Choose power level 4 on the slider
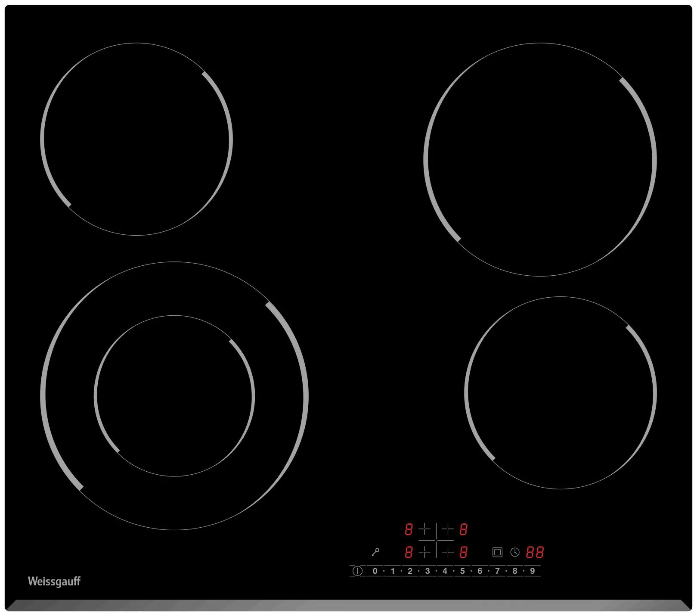 click(445, 571)
